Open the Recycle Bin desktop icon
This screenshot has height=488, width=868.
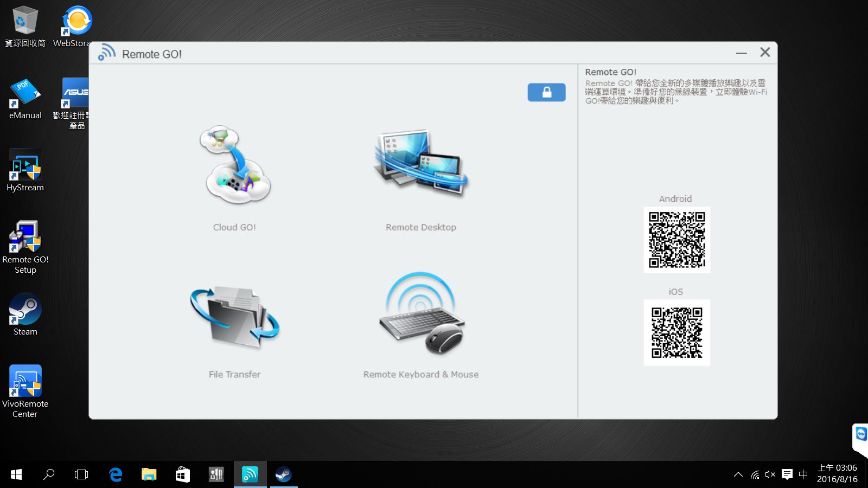pos(25,26)
